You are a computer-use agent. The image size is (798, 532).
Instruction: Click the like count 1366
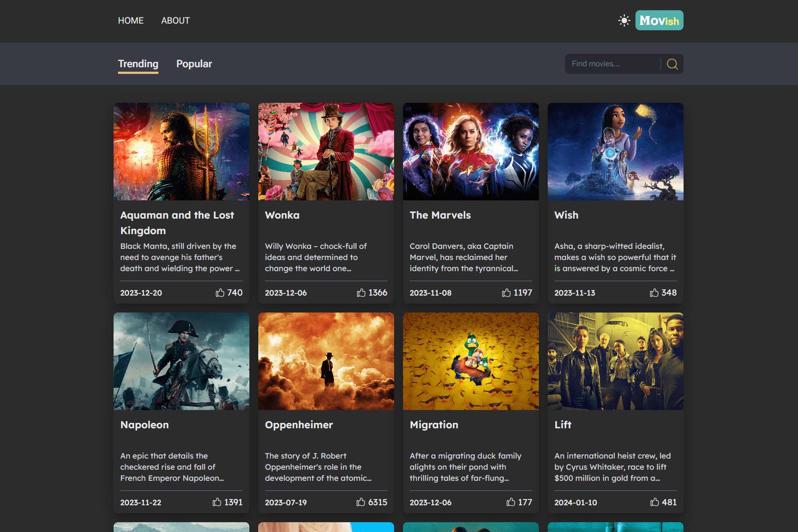378,292
